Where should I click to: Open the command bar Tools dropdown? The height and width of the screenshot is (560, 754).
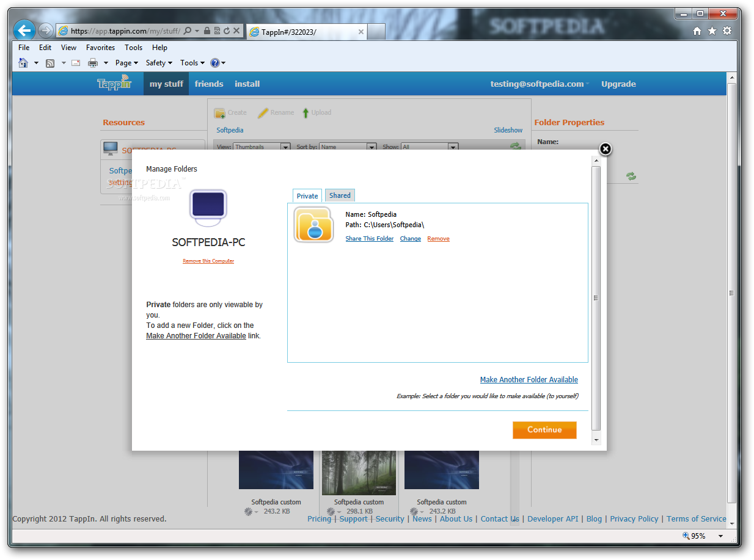point(192,63)
